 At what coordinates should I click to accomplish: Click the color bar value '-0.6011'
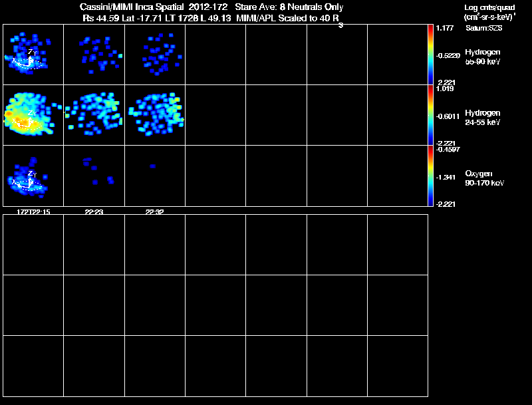click(x=448, y=116)
